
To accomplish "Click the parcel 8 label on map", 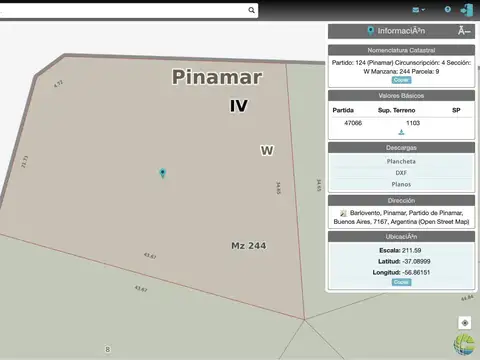I will coord(107,349).
